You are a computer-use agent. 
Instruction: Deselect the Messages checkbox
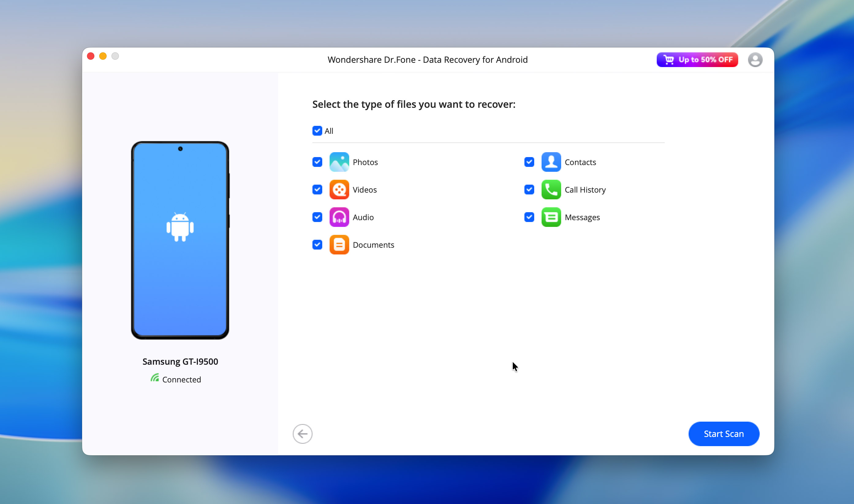tap(529, 217)
